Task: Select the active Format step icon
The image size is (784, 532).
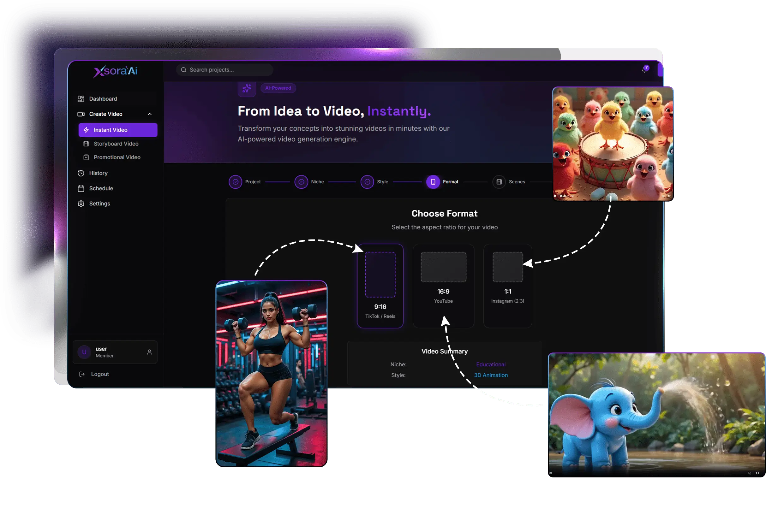Action: click(433, 182)
